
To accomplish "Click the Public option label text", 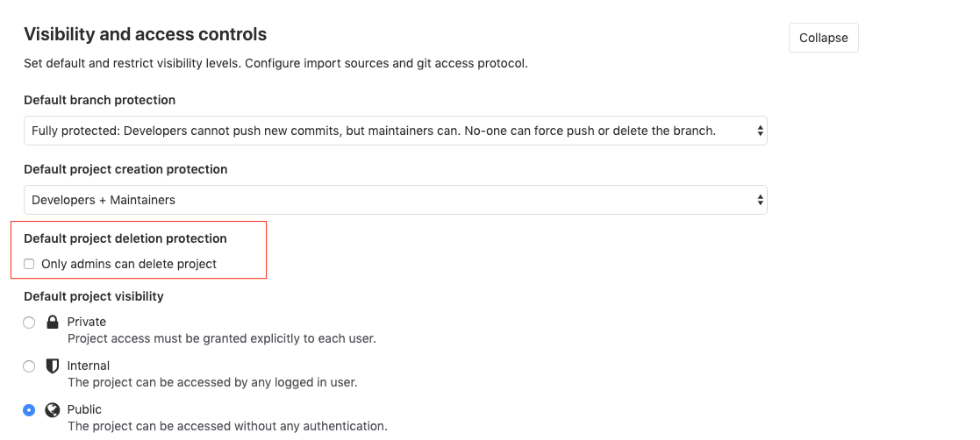I will click(x=84, y=409).
